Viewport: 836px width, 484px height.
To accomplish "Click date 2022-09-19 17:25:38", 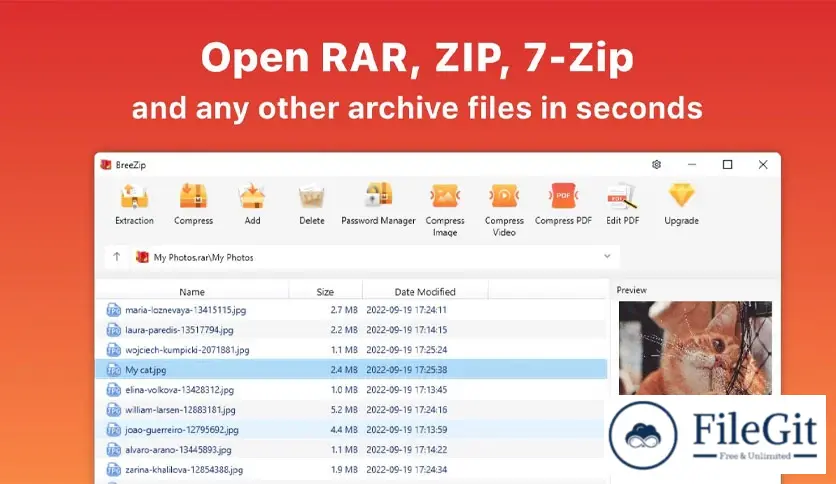I will coord(406,369).
